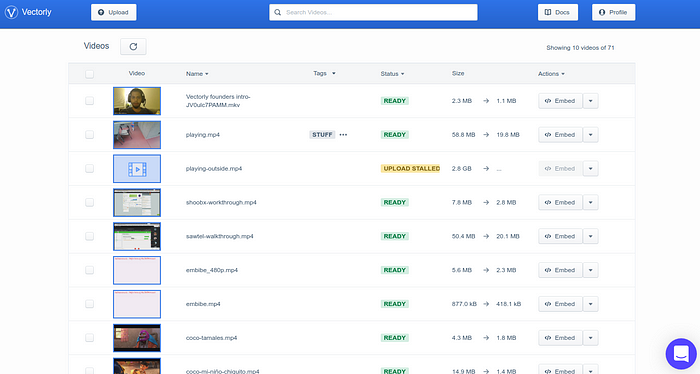
Task: Open the Profile page
Action: point(613,12)
